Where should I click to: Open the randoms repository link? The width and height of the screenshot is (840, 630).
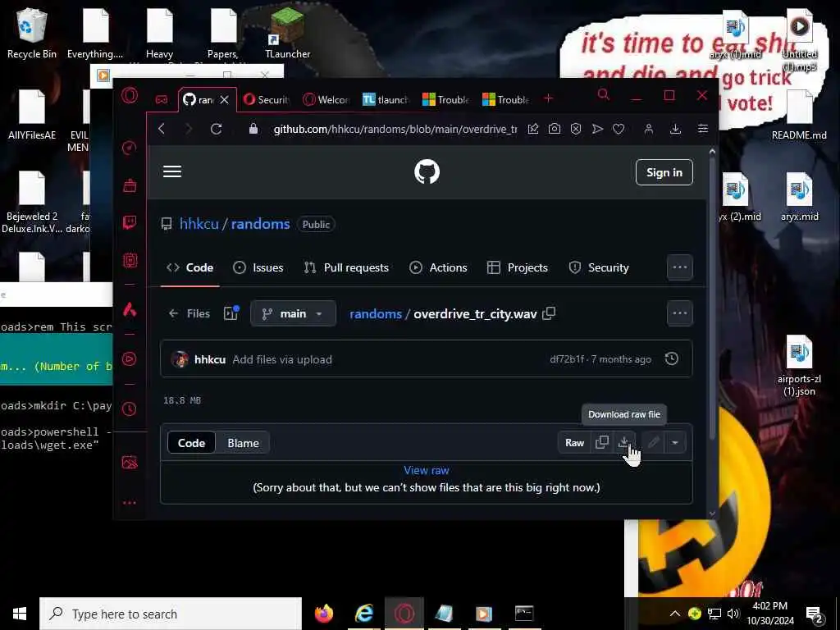tap(260, 223)
